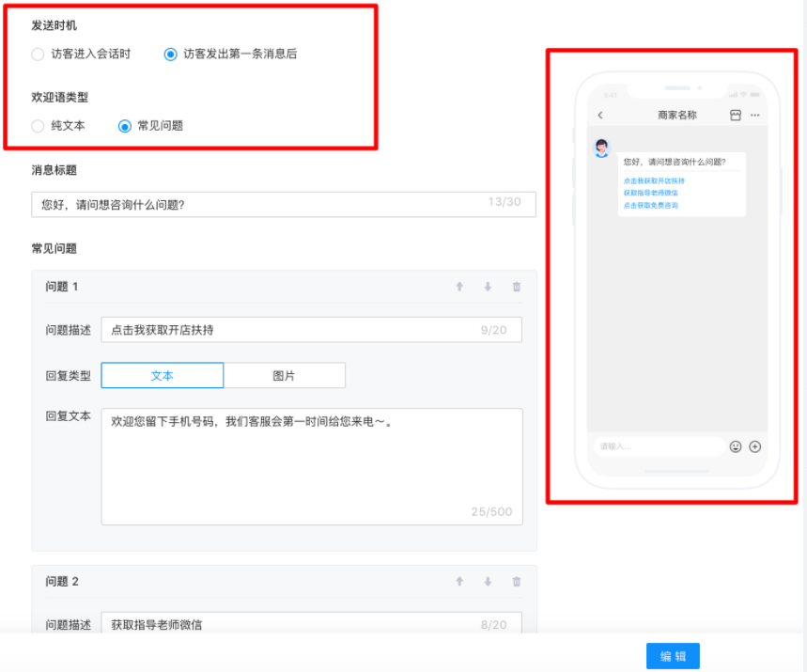Delete 问题 2 with trash icon
The height and width of the screenshot is (672, 807).
(x=517, y=582)
